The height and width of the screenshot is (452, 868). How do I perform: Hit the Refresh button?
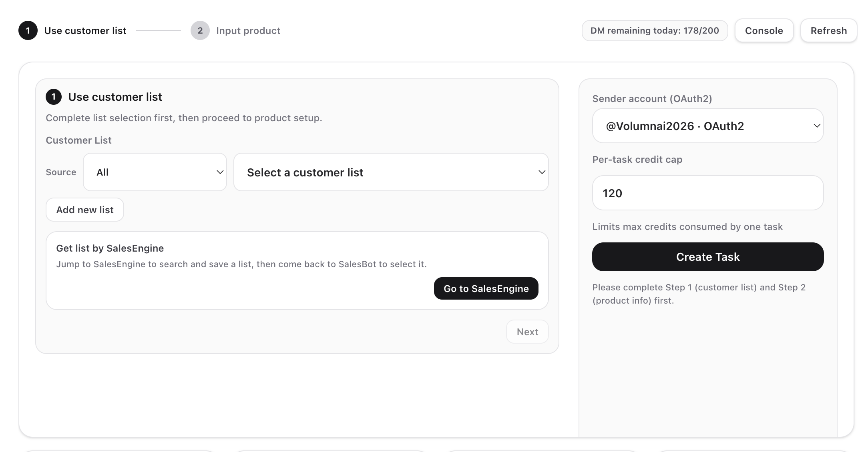click(x=828, y=30)
